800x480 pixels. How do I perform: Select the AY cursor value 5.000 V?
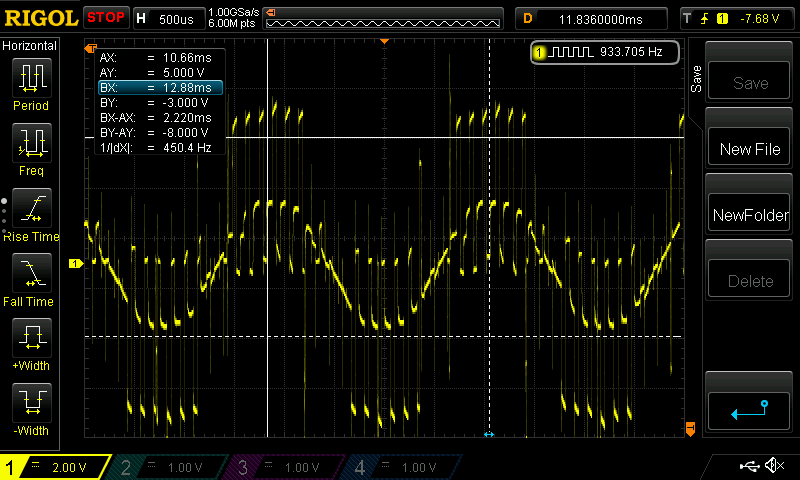click(x=183, y=72)
